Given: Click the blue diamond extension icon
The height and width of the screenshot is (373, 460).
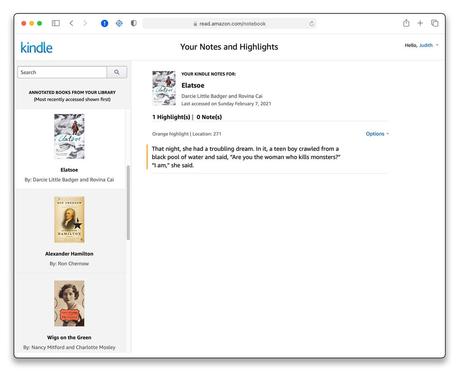Looking at the screenshot, I should (x=119, y=23).
